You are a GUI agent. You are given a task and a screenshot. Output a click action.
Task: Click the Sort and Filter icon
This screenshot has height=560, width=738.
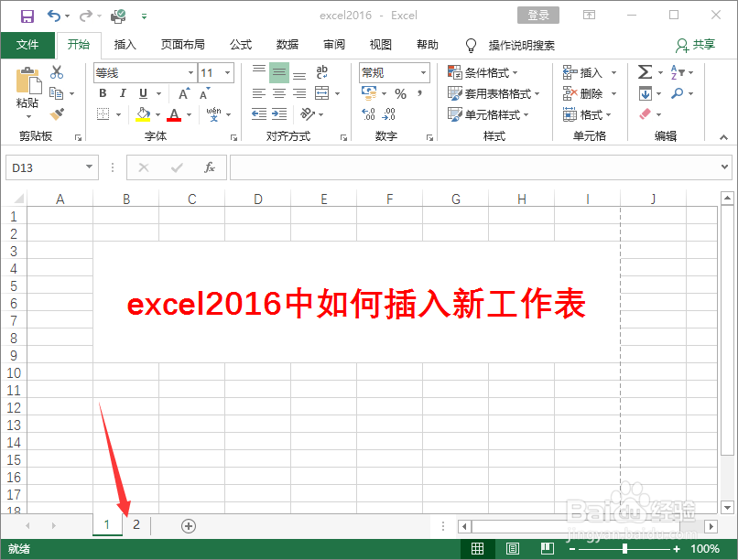(677, 72)
